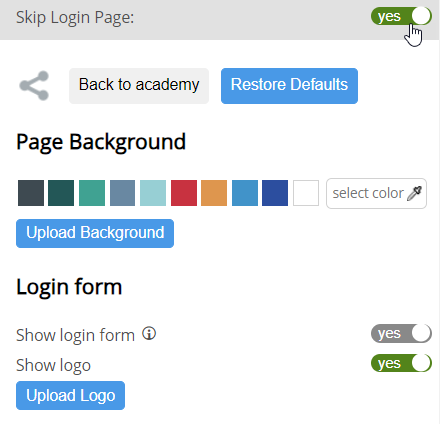
Task: Click the eyedropper icon in select color
Action: tap(414, 193)
